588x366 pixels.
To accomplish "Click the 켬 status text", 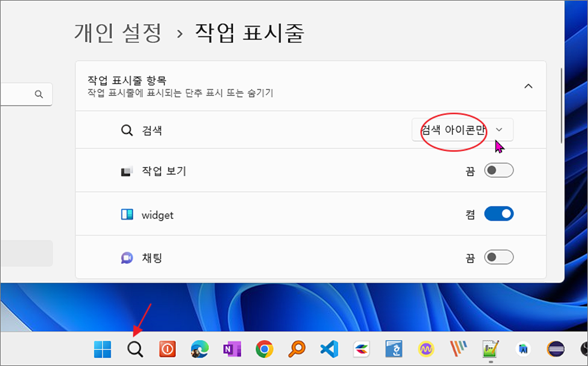I will click(470, 214).
